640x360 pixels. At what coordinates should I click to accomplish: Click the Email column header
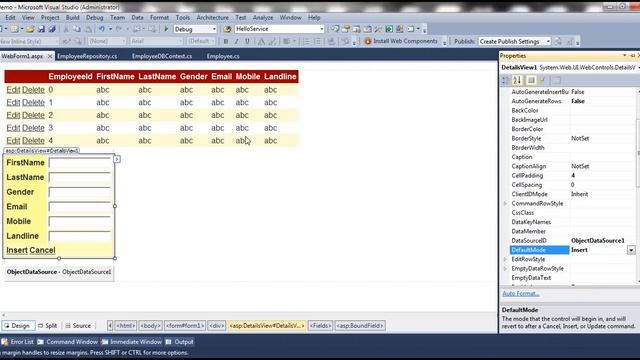click(221, 76)
